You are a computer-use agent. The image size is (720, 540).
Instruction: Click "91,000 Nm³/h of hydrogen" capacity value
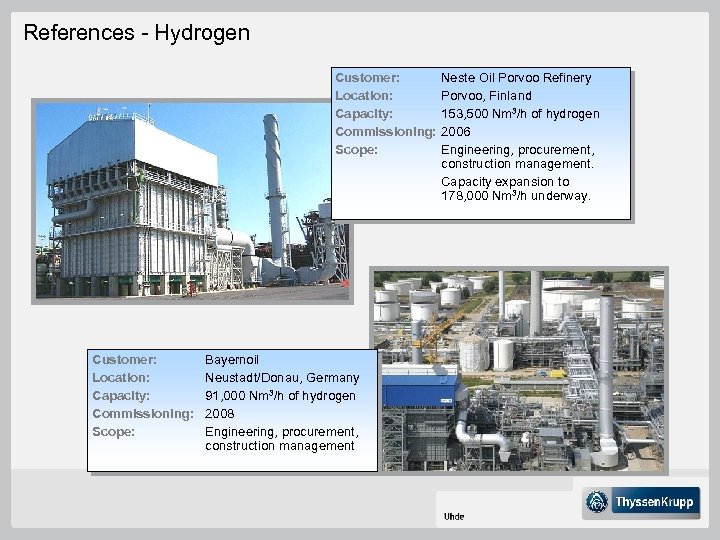point(280,396)
